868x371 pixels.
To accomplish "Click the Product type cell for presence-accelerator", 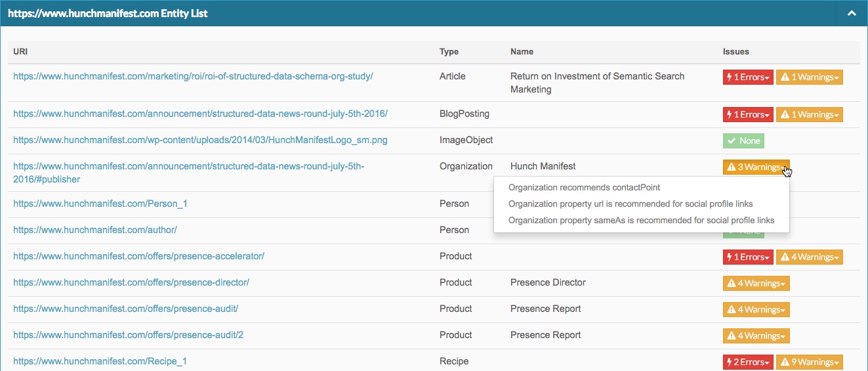I will tap(456, 256).
